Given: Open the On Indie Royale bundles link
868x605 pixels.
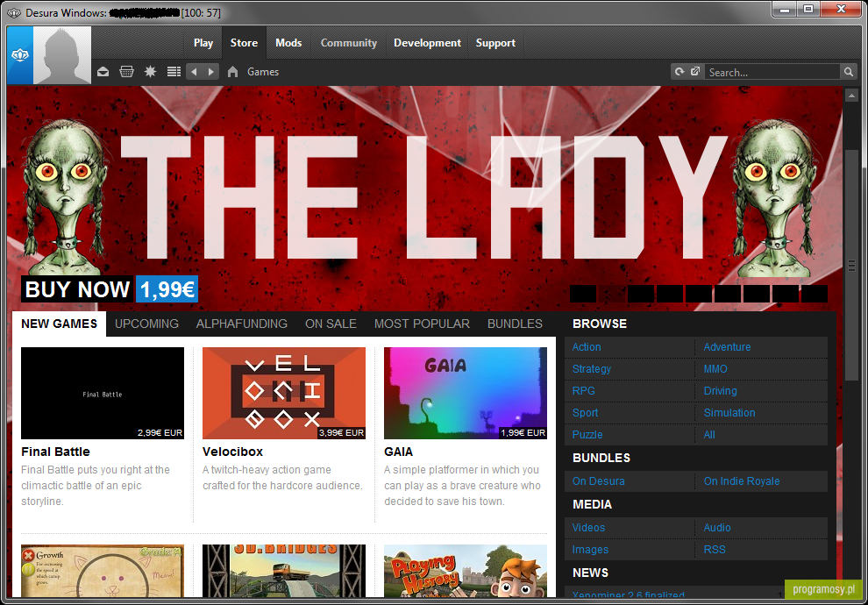Looking at the screenshot, I should coord(741,481).
